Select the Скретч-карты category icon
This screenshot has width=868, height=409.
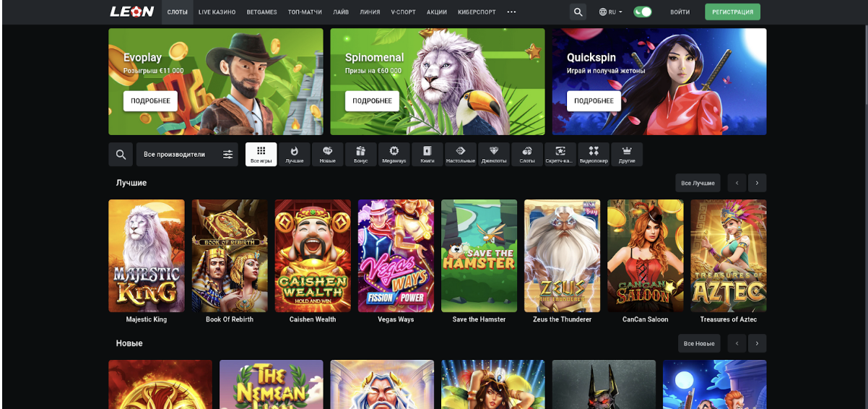pos(560,155)
